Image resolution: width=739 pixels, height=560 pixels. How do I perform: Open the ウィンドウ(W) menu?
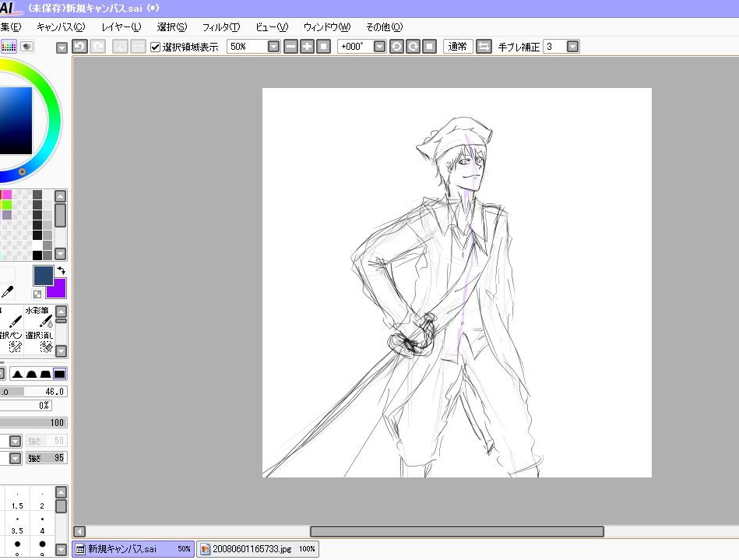(x=327, y=26)
